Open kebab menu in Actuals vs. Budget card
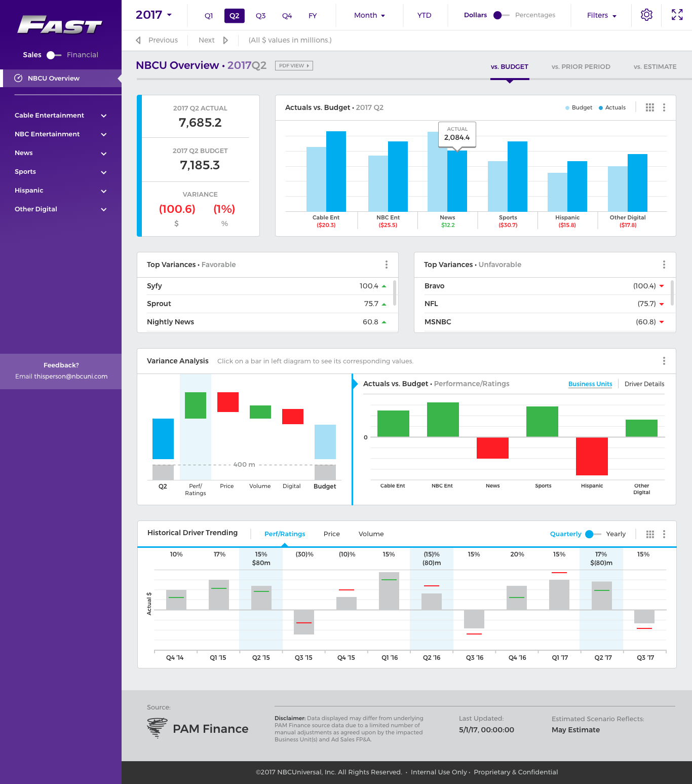Screen dimensions: 692x784 click(664, 107)
